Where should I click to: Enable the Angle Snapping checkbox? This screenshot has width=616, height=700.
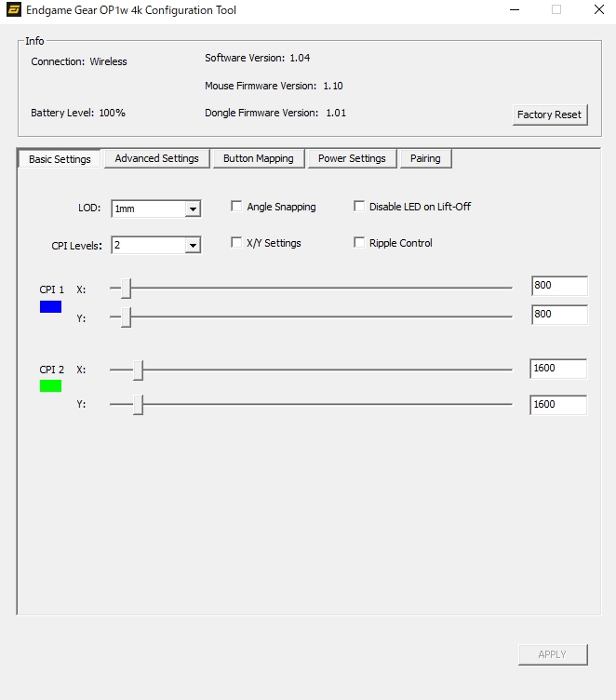point(236,207)
